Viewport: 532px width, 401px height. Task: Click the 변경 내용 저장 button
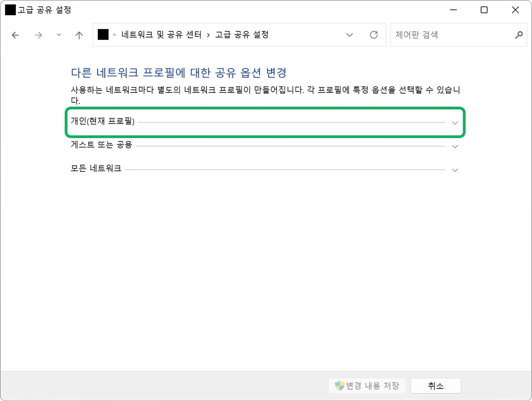(x=367, y=386)
